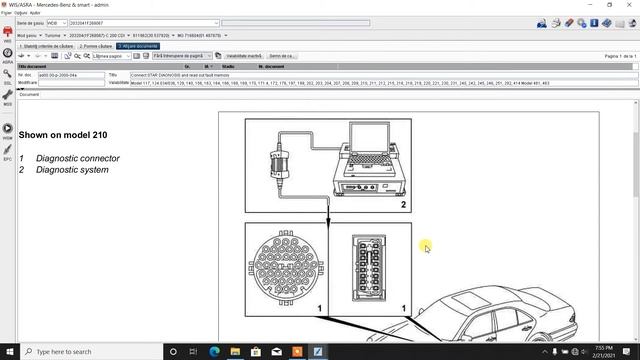Expand the C 200 CDI model dropdown
Screen dimensions: 640x360
click(129, 36)
